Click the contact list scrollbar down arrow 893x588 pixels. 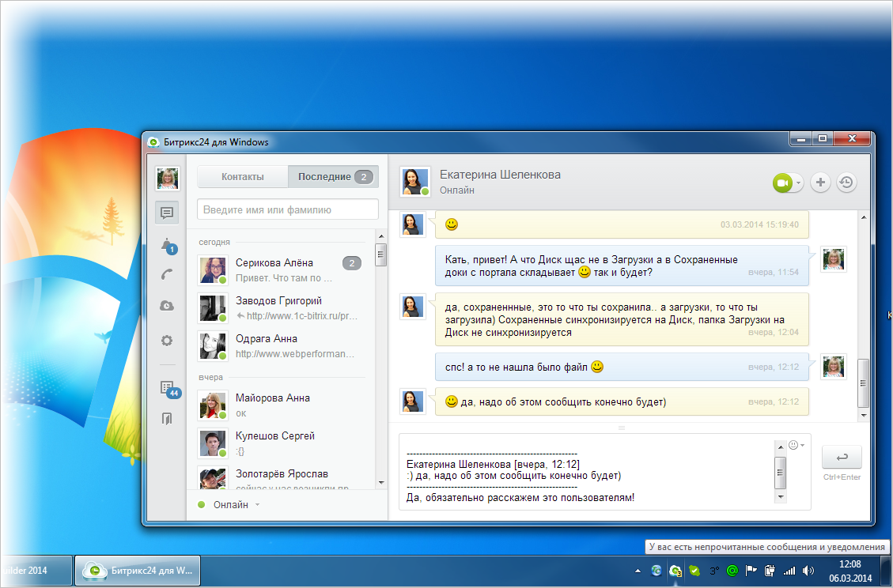point(381,483)
